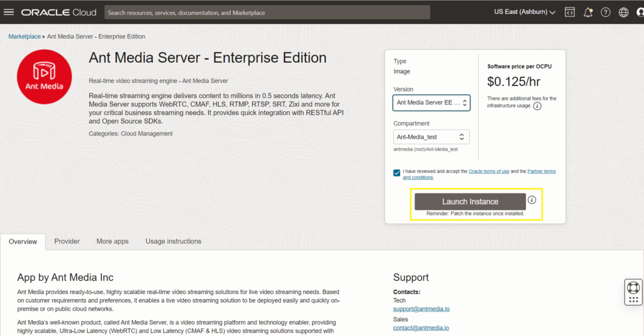Switch to the More apps tab
This screenshot has width=644, height=336.
[113, 241]
